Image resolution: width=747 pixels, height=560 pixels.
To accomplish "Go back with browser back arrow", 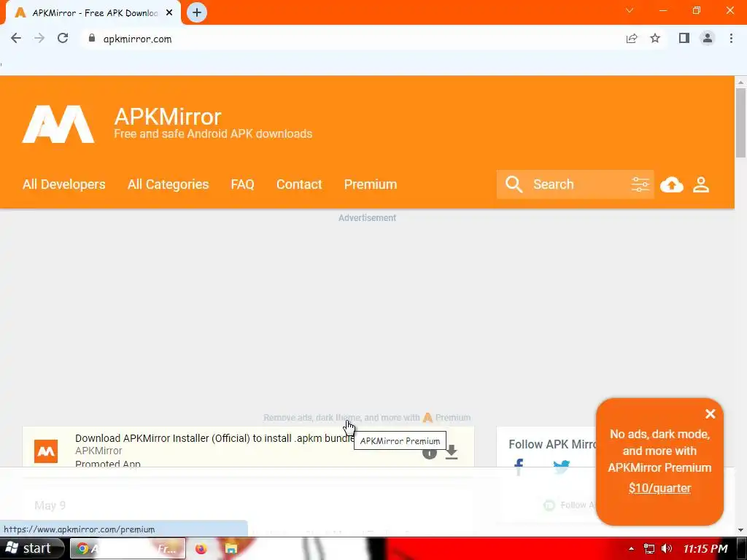I will (x=16, y=38).
